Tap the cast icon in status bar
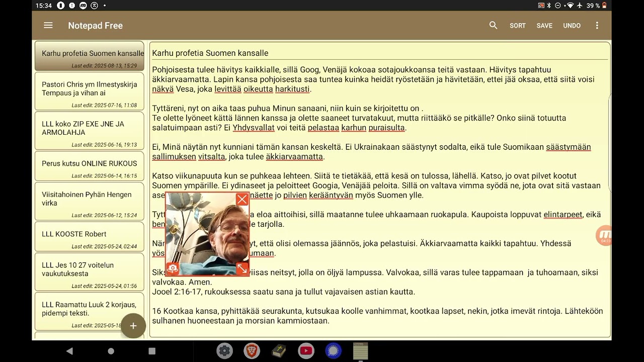 point(541,6)
